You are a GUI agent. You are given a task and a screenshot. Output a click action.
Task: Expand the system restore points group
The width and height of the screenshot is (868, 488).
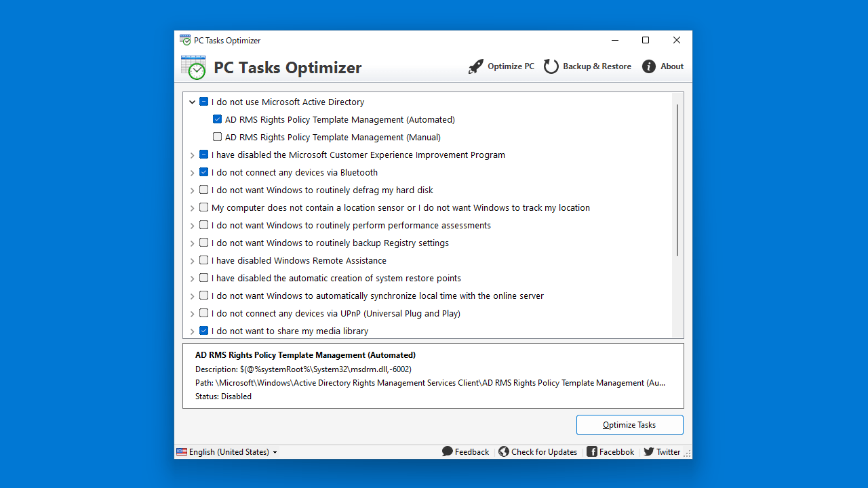pyautogui.click(x=192, y=279)
